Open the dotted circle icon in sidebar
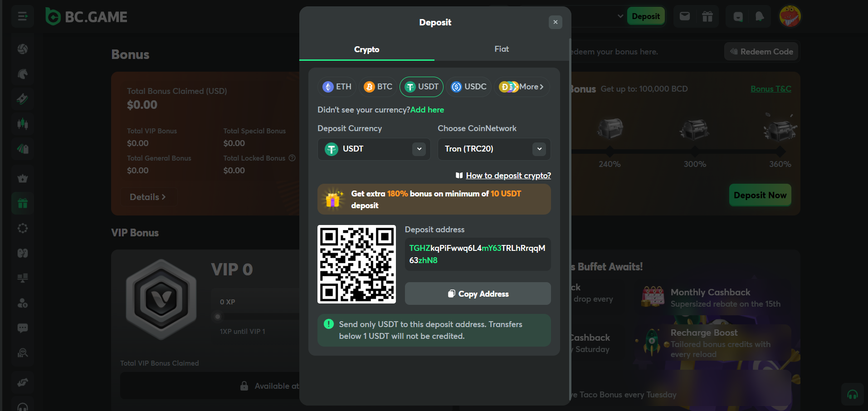The height and width of the screenshot is (411, 868). 23,228
